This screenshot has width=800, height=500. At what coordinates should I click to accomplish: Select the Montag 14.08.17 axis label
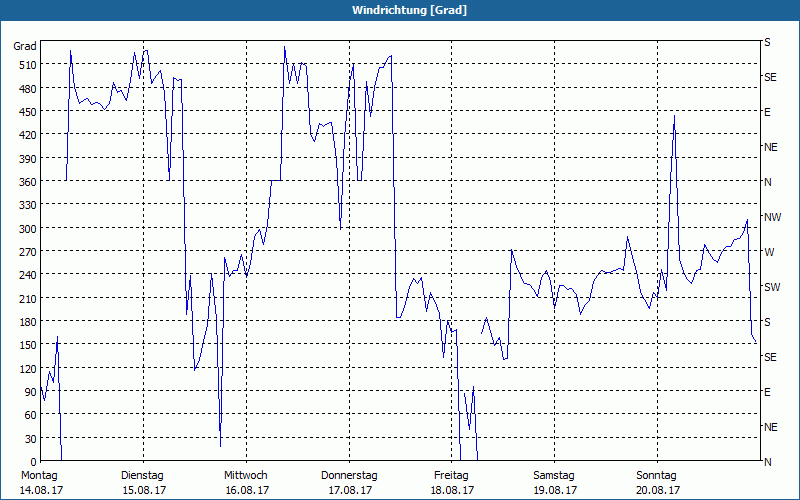[x=42, y=483]
